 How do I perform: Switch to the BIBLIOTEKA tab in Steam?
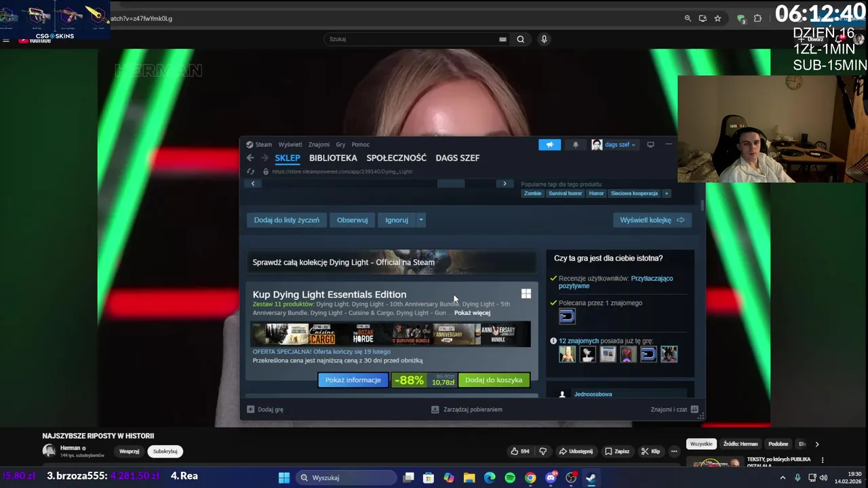pos(333,158)
